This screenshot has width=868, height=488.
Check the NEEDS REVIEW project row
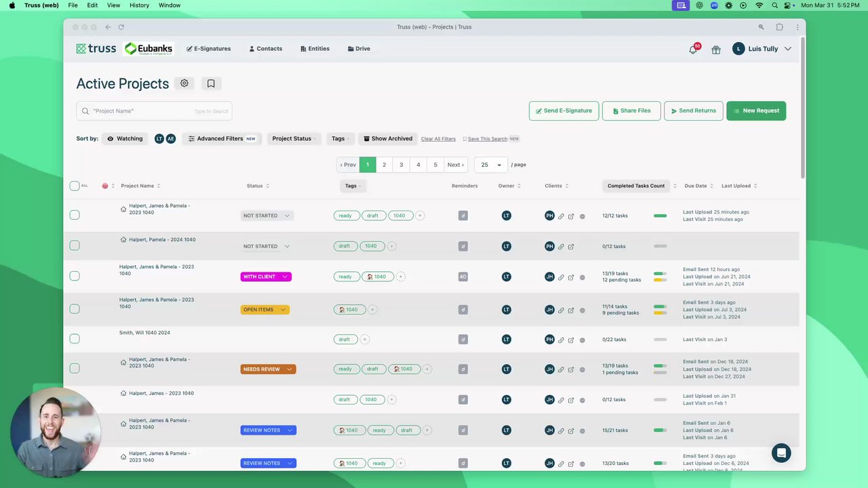tap(75, 369)
